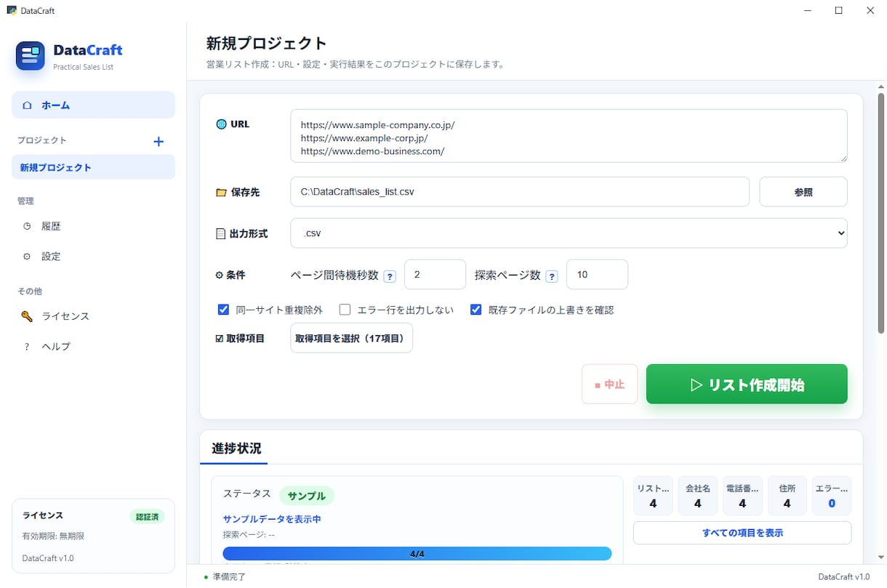Click the ステータス label in progress panel
Screen dimensions: 887x588
(247, 494)
